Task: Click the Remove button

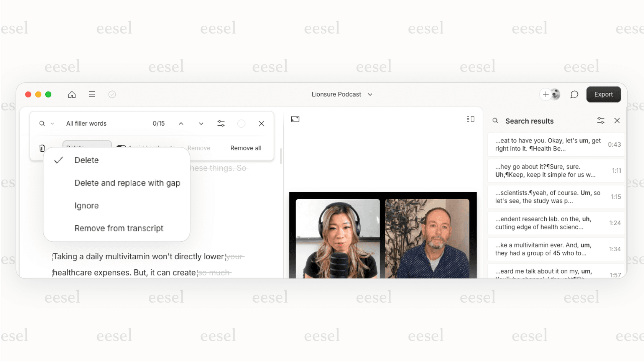Action: click(x=199, y=148)
